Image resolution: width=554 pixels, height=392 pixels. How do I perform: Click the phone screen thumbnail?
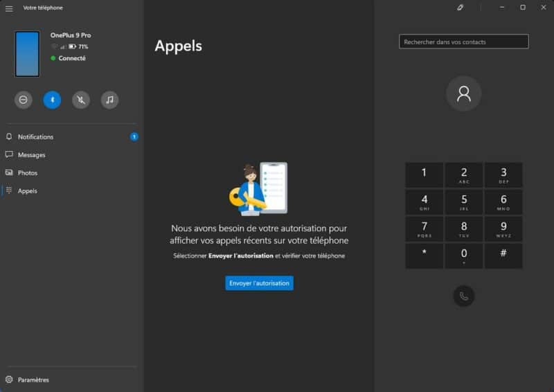27,54
